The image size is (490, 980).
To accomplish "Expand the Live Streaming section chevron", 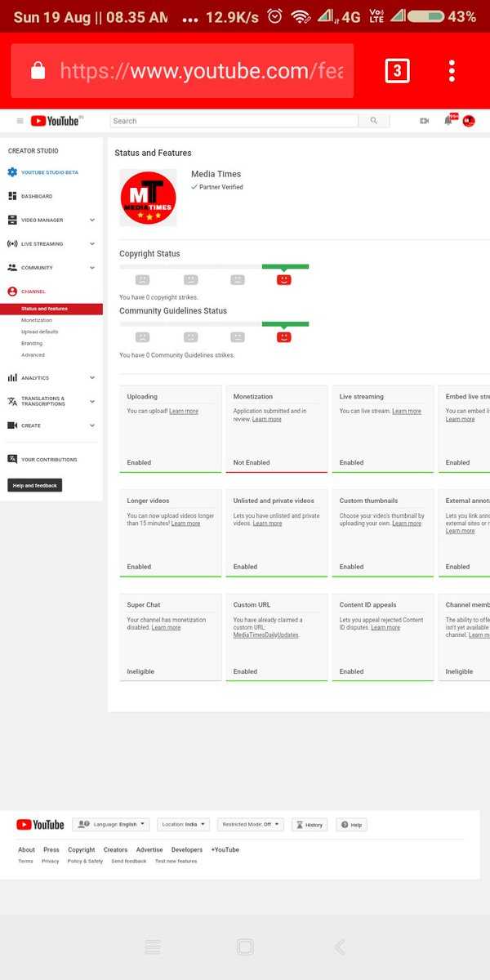I will [x=92, y=243].
